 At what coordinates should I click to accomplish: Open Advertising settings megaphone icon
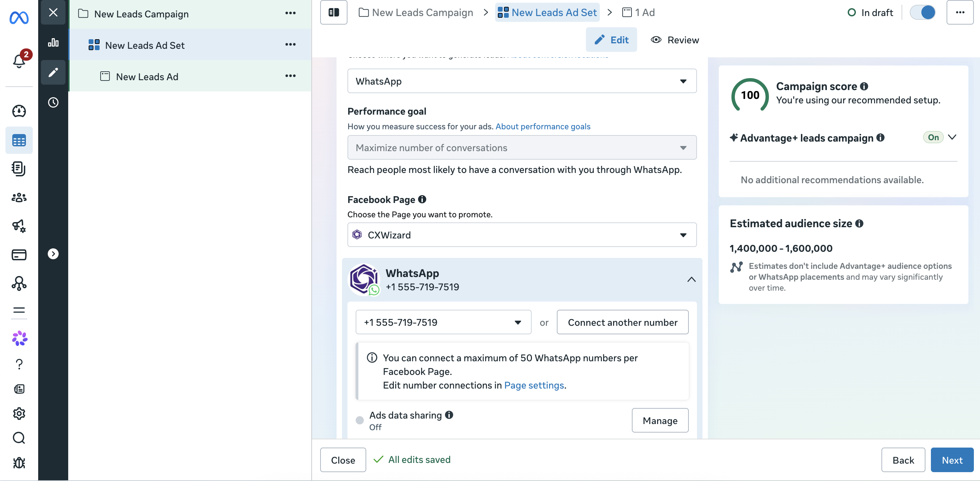click(19, 226)
